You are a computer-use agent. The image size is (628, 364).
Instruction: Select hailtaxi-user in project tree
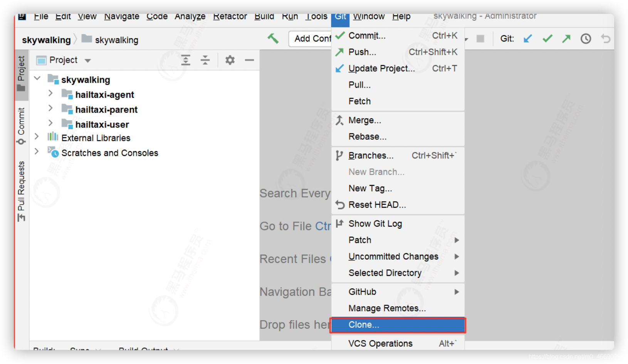pos(102,124)
